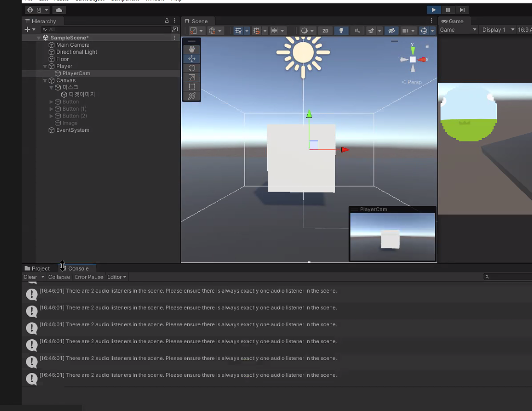Expand the Button (1) object
The image size is (532, 411).
51,109
